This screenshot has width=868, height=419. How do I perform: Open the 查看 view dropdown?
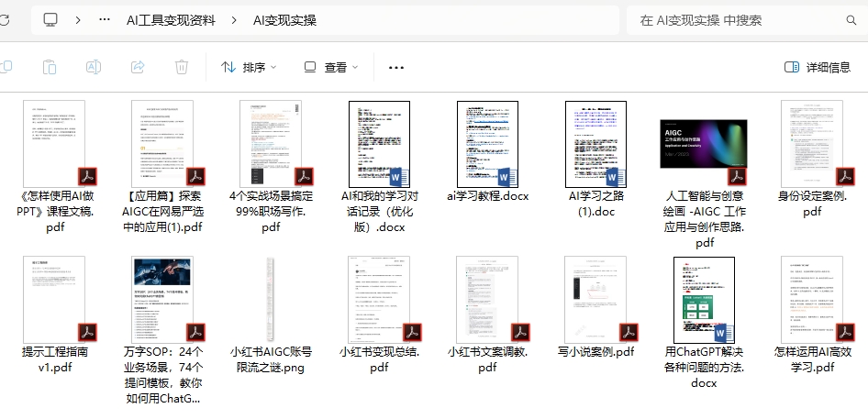pos(330,67)
